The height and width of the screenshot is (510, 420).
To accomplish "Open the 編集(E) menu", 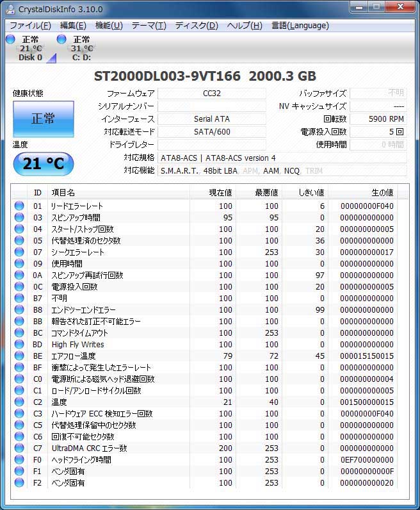I will (x=73, y=26).
